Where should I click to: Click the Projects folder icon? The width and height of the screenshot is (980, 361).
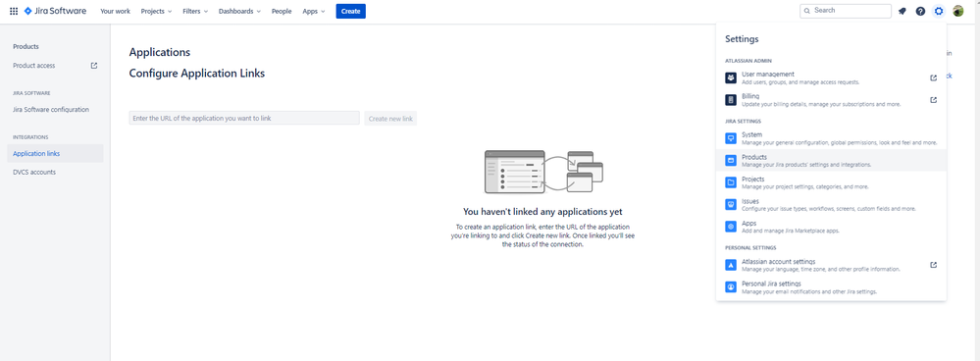[731, 182]
